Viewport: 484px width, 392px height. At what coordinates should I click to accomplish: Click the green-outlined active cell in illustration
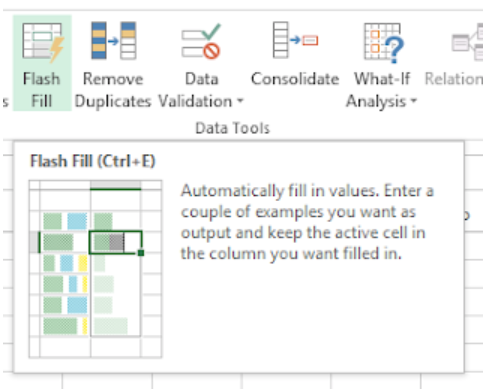tap(115, 242)
